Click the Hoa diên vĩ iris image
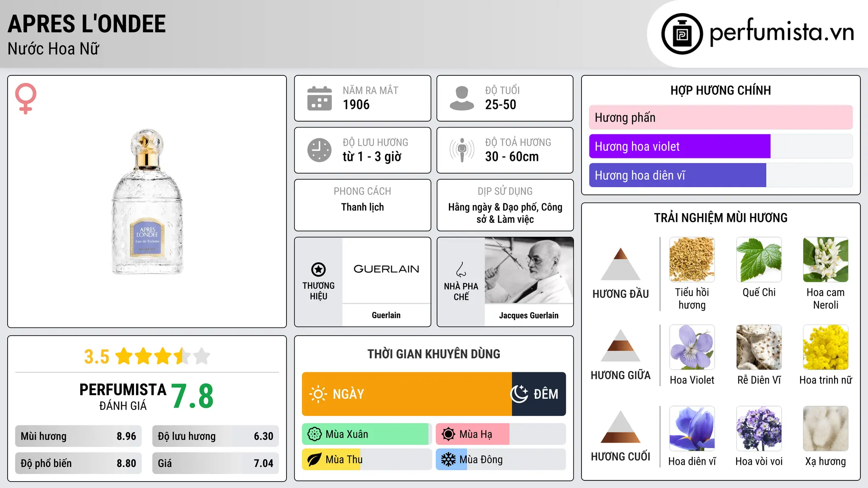 click(x=692, y=429)
